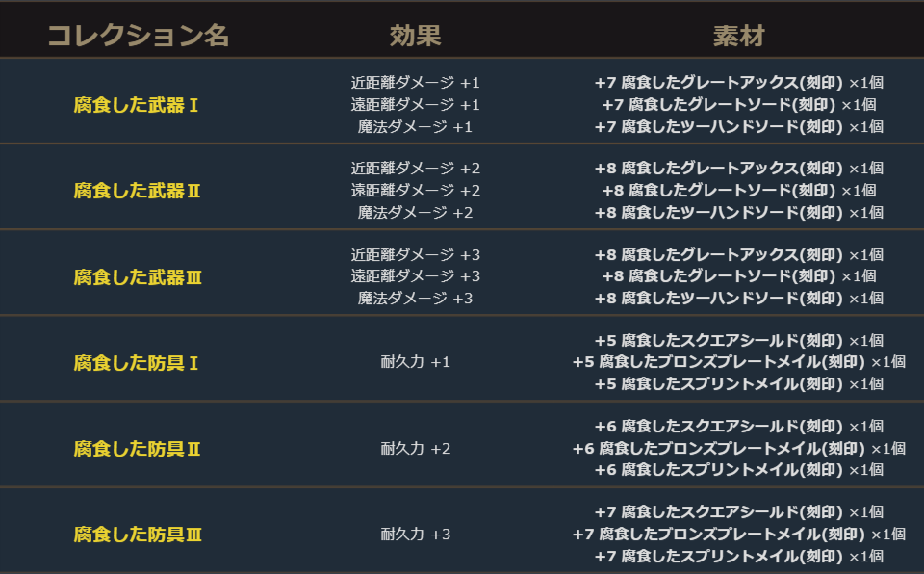
Task: Click the コレクション名 column header
Action: point(138,36)
